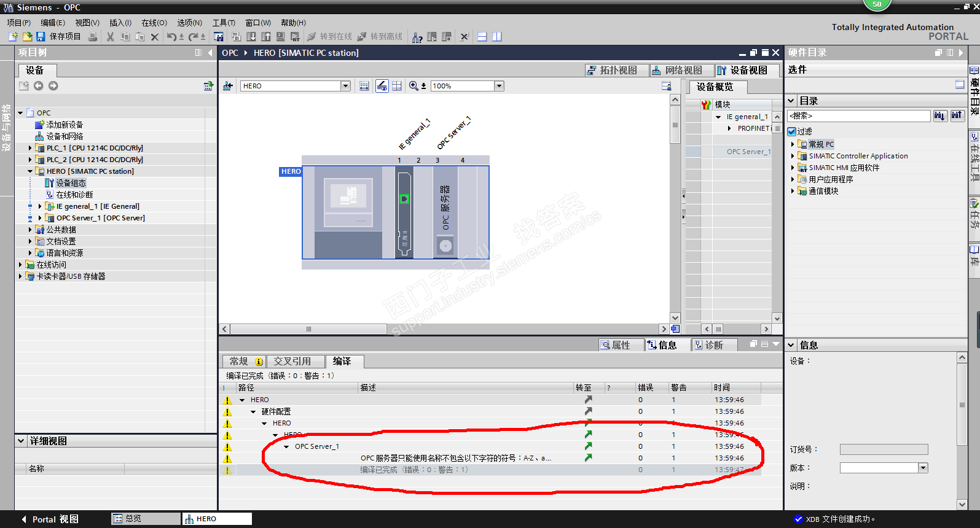Viewport: 980px width, 528px height.
Task: Switch to 常规 tab in info panel
Action: click(x=245, y=362)
